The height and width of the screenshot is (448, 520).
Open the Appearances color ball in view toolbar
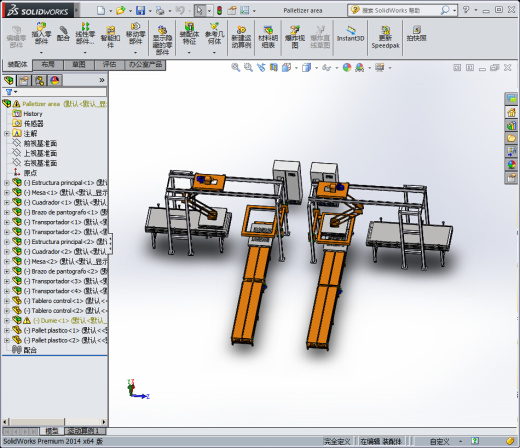347,68
